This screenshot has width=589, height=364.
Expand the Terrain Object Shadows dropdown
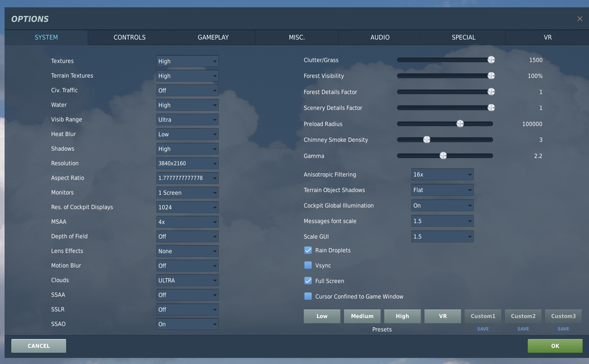442,190
